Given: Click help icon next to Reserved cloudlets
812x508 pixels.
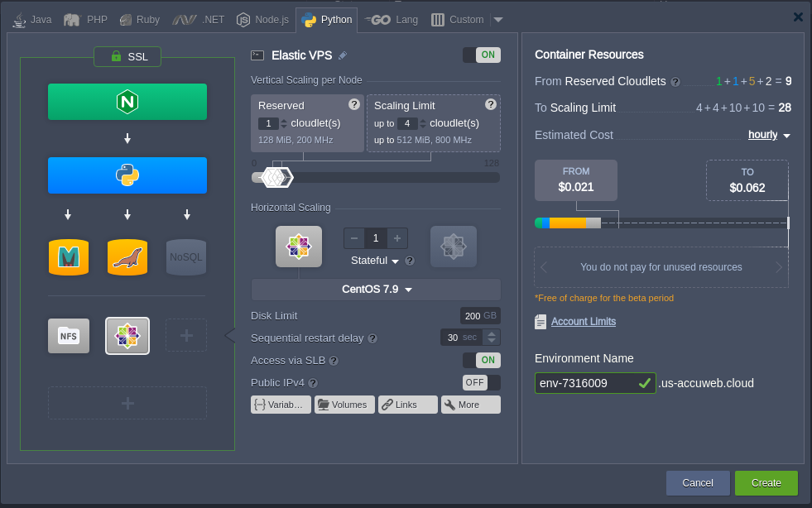Looking at the screenshot, I should pyautogui.click(x=354, y=104).
